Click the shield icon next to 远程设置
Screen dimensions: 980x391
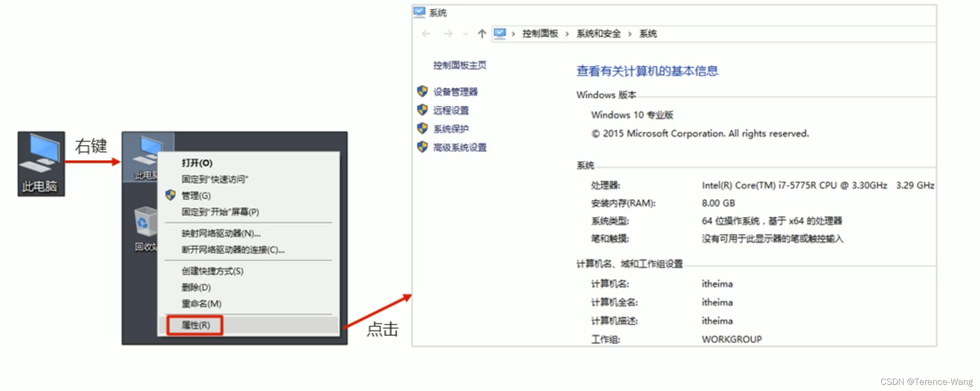click(x=422, y=110)
